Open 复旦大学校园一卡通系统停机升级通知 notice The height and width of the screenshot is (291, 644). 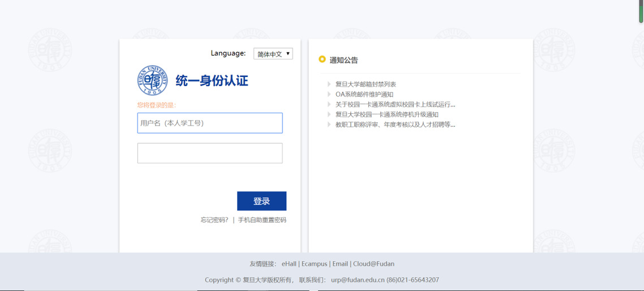[387, 114]
